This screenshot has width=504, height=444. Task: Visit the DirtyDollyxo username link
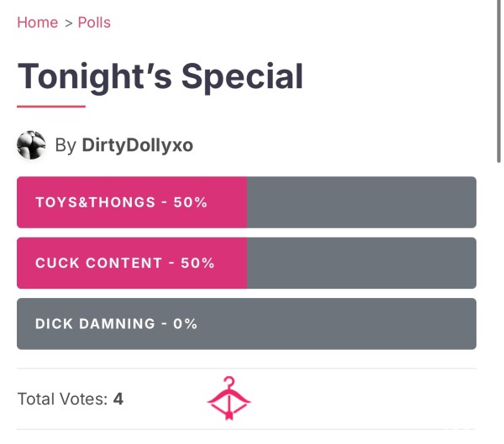[137, 145]
